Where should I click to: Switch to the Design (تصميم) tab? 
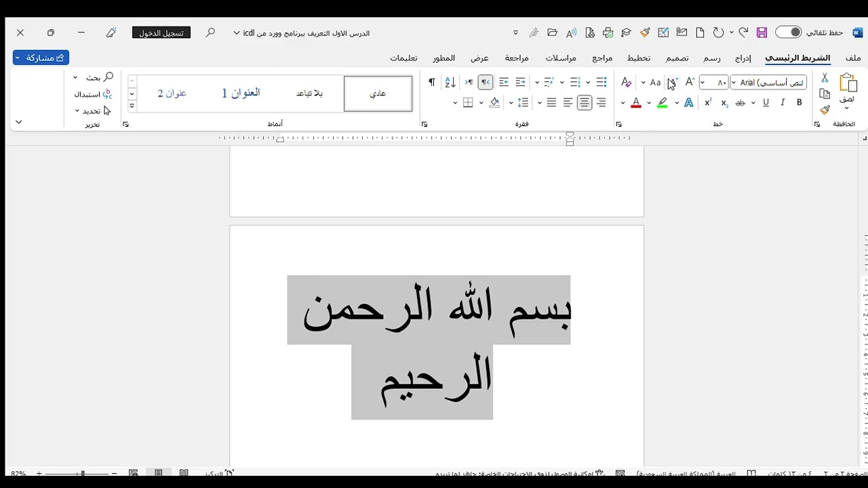click(677, 58)
